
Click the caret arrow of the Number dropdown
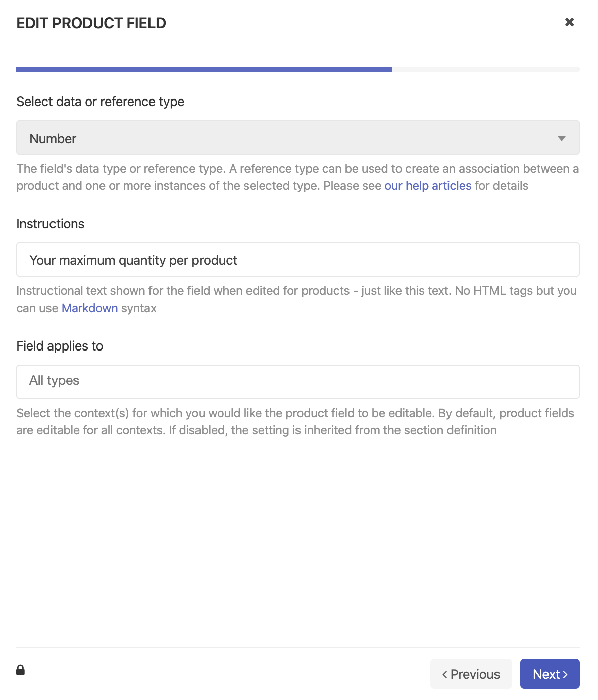point(561,139)
